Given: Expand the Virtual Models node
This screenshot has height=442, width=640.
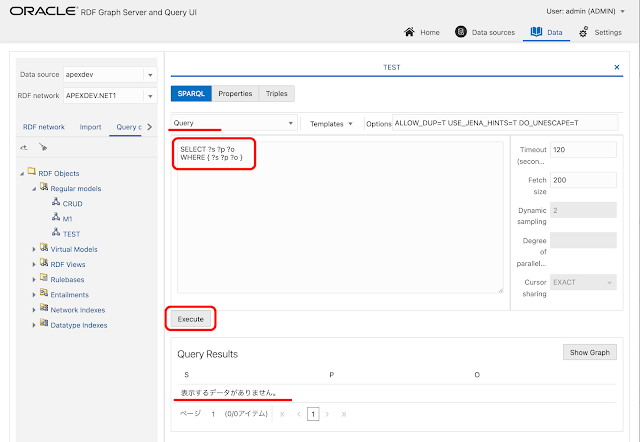Looking at the screenshot, I should 34,249.
